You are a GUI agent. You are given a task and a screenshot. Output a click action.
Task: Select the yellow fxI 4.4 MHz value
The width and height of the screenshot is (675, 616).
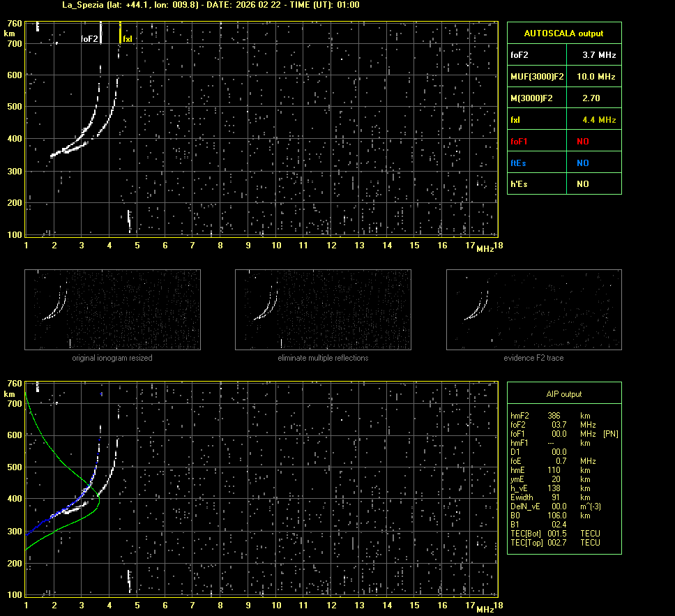point(598,120)
